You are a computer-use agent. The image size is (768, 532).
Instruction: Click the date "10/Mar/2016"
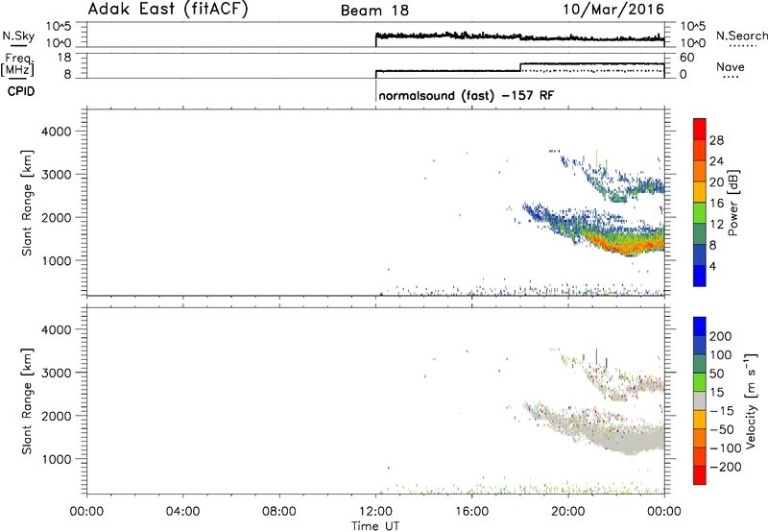click(x=613, y=9)
